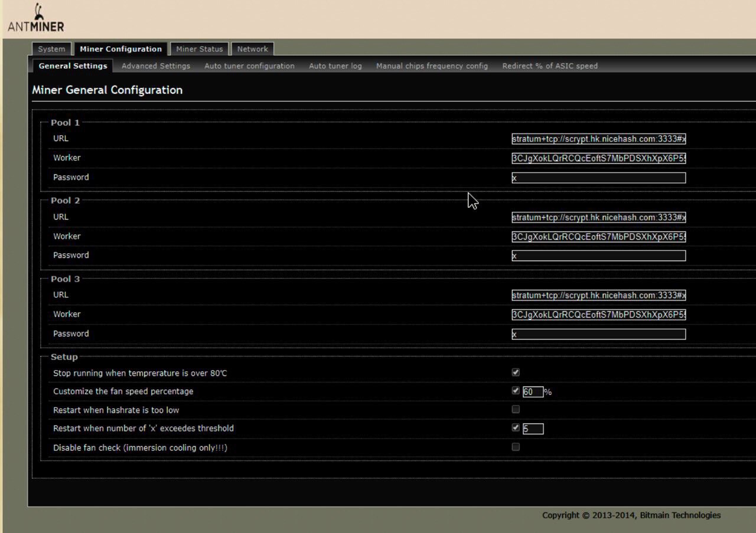Image resolution: width=756 pixels, height=533 pixels.
Task: Click 'Restart when hashrate is too low' label
Action: (x=116, y=410)
